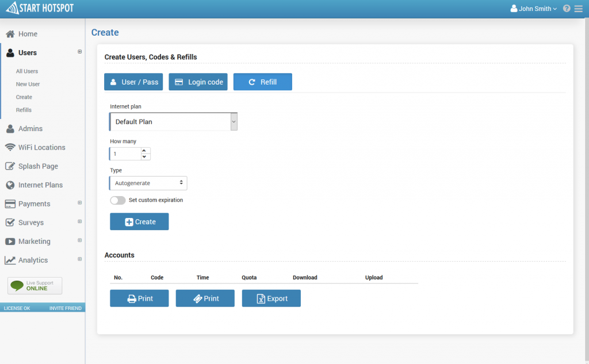This screenshot has width=589, height=364.
Task: Click the printer icon on the first Print button
Action: pyautogui.click(x=132, y=298)
